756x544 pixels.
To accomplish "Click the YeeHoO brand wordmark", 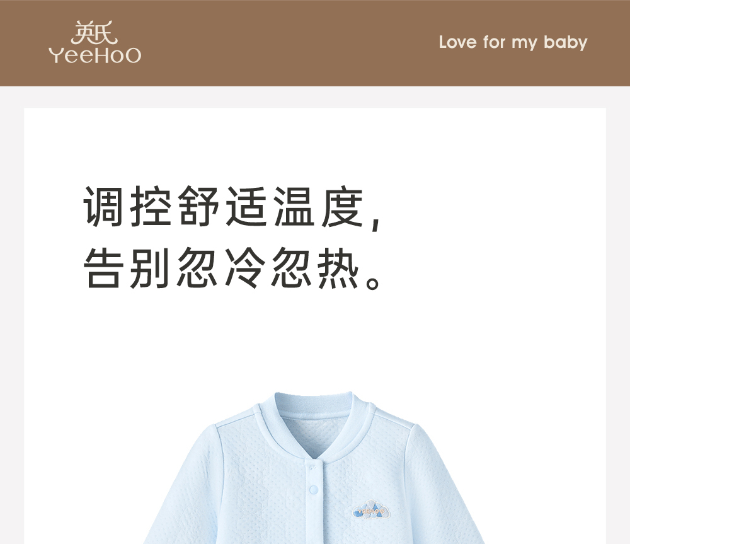I will point(94,55).
